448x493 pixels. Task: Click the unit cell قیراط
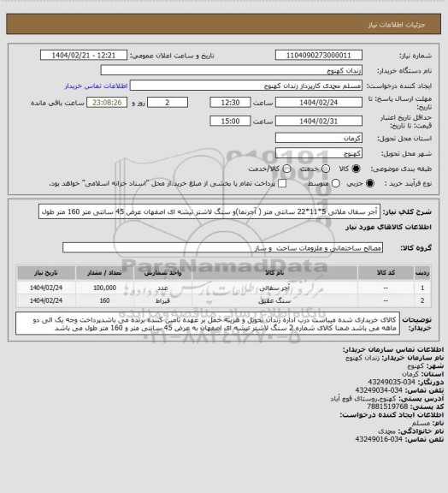pyautogui.click(x=162, y=300)
